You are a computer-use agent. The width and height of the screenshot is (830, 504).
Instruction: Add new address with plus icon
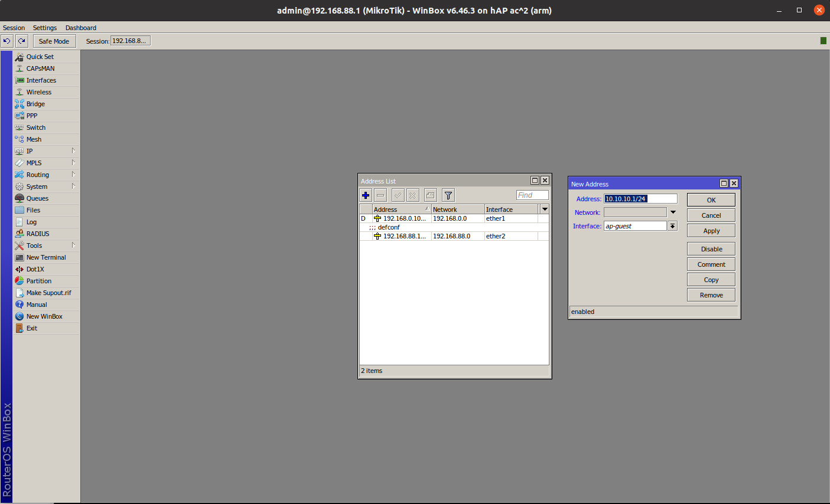[x=366, y=195]
